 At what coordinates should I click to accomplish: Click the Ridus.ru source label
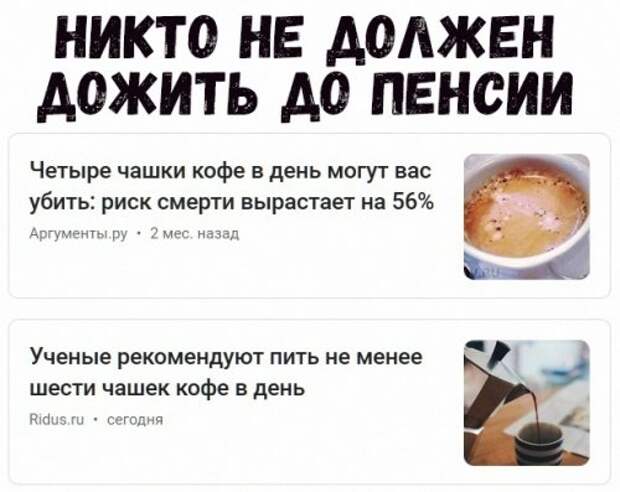pyautogui.click(x=57, y=420)
